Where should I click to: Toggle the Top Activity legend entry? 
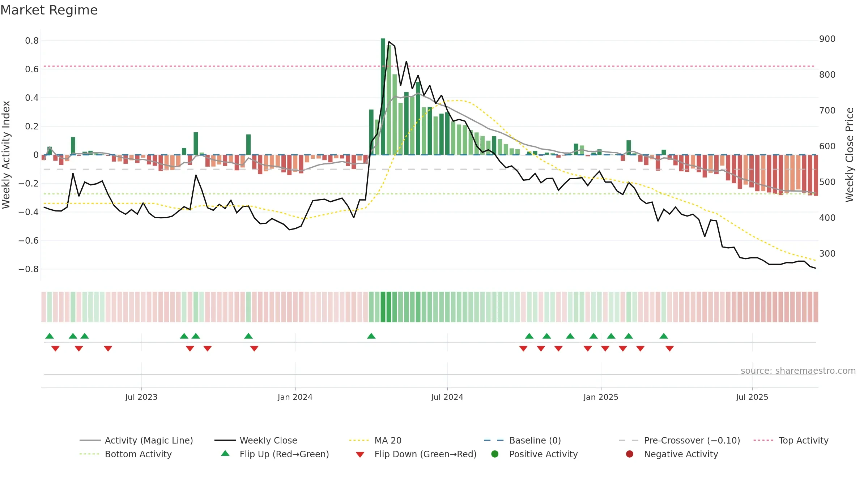[791, 440]
